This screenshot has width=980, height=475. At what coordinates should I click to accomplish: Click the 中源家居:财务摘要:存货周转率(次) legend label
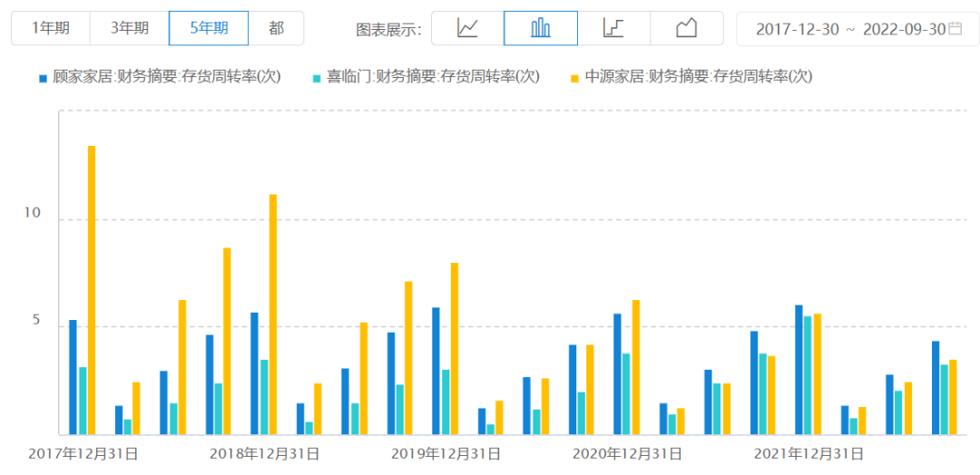698,77
